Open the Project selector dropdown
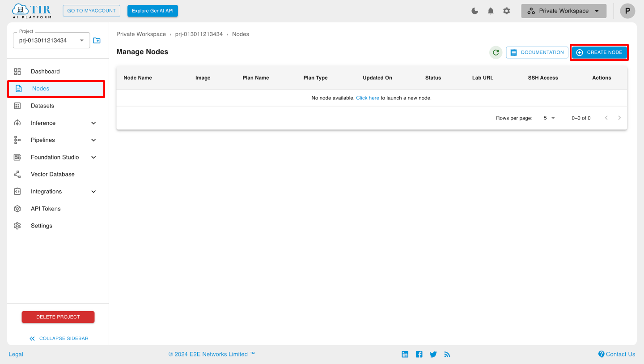The height and width of the screenshot is (364, 644). coord(51,40)
